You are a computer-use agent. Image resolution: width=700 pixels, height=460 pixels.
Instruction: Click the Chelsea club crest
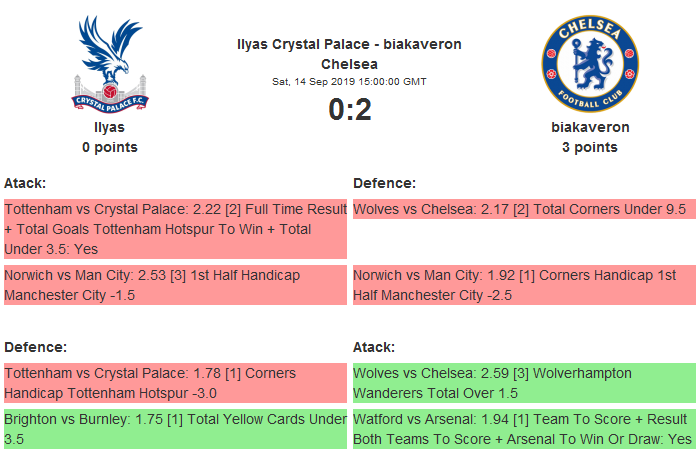tap(589, 64)
